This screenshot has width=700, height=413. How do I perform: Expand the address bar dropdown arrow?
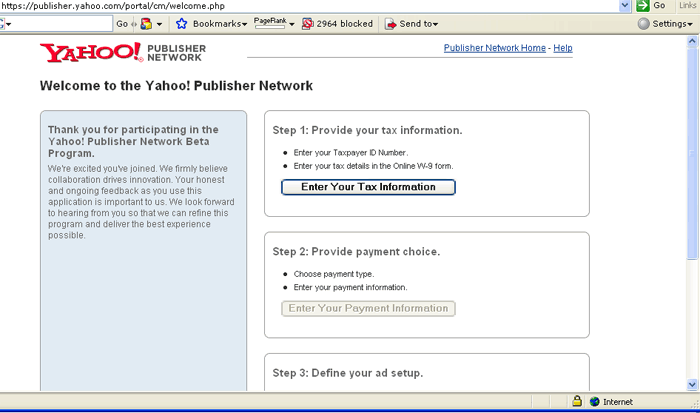click(625, 6)
